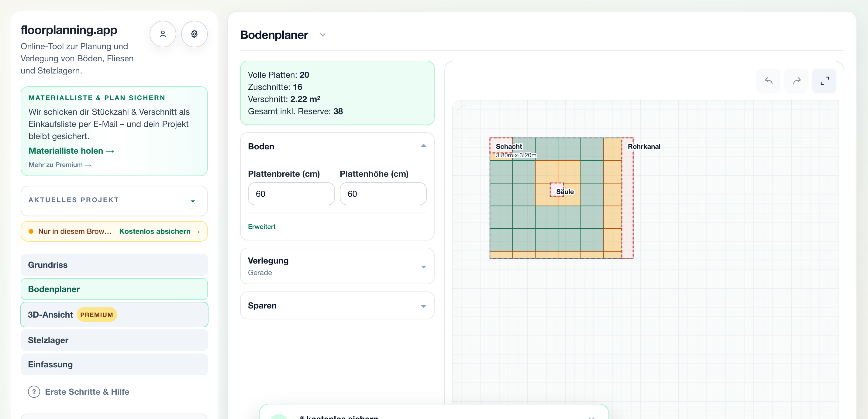Open the 3D-Ansicht premium tab
The image size is (868, 419).
114,315
